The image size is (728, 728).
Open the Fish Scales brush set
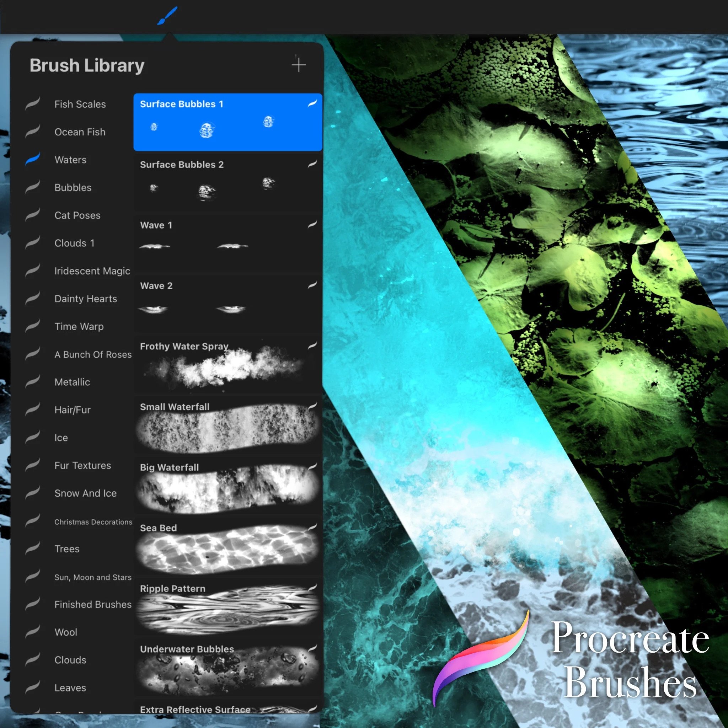80,105
